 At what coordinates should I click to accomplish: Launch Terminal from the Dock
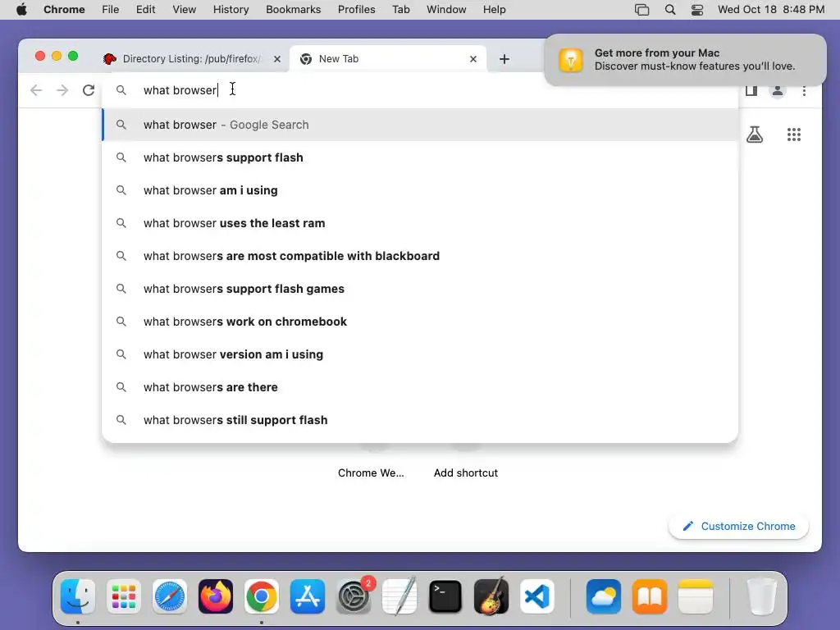point(445,596)
